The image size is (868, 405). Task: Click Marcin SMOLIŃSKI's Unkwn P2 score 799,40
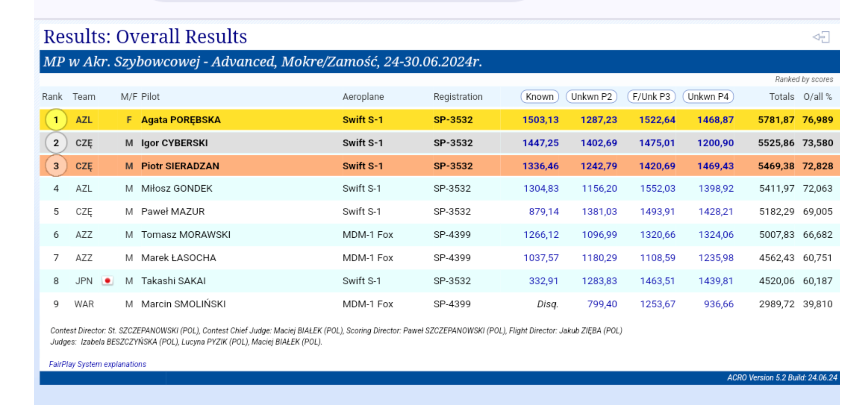coord(602,304)
